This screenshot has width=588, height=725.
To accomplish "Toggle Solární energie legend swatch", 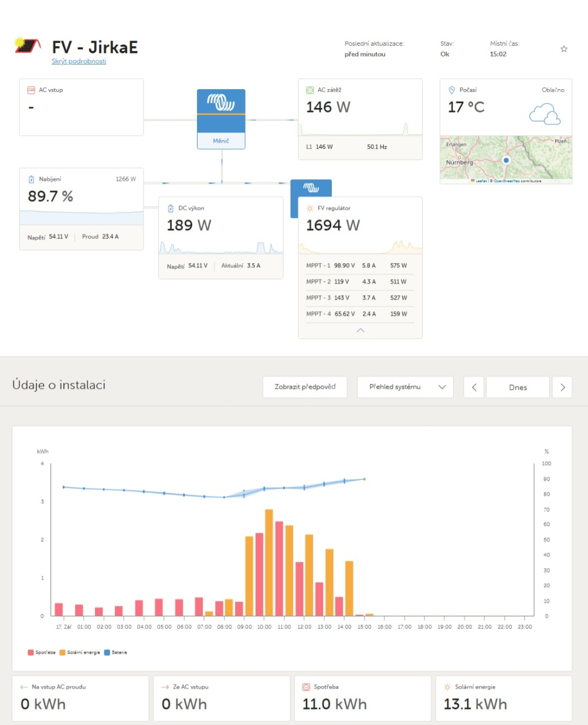I will click(x=62, y=652).
